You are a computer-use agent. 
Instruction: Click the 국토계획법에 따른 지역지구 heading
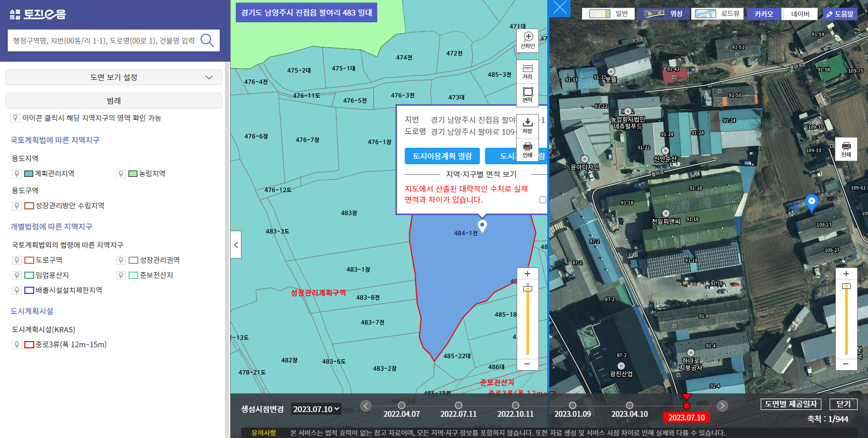click(55, 140)
